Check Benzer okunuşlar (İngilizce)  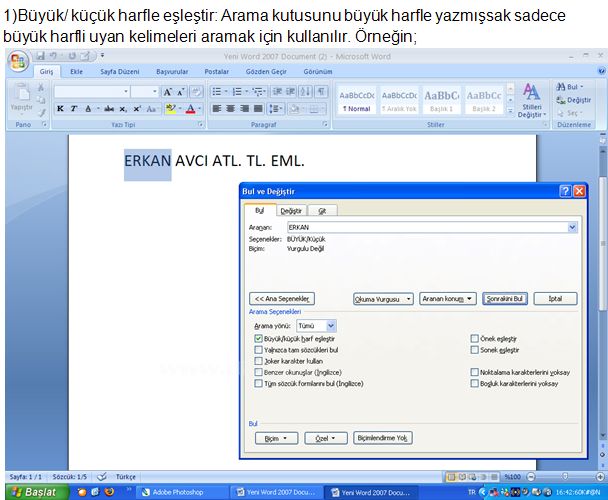tap(258, 372)
